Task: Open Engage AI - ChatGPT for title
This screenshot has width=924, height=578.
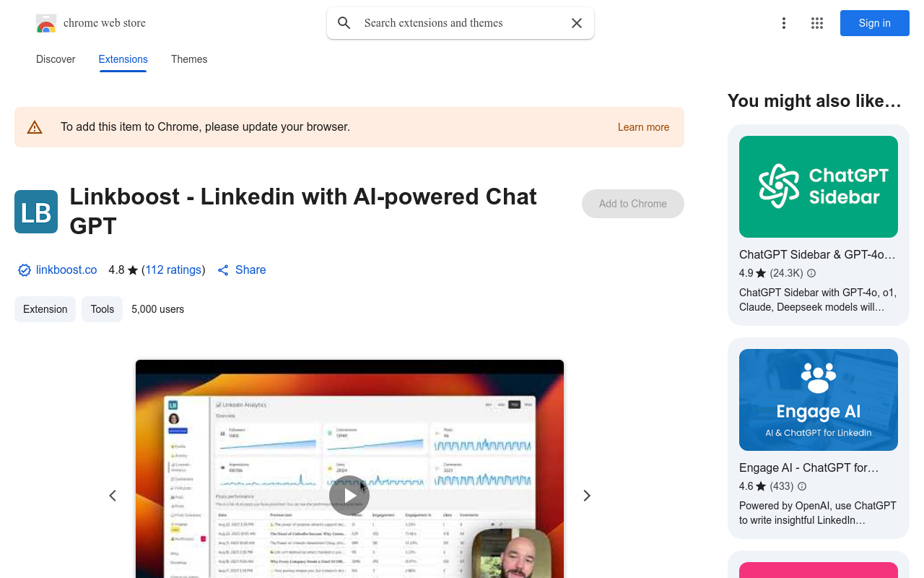Action: (x=809, y=468)
